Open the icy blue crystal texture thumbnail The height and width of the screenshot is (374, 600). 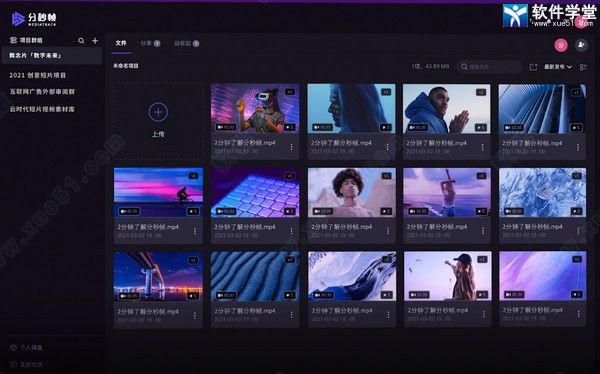(x=543, y=193)
